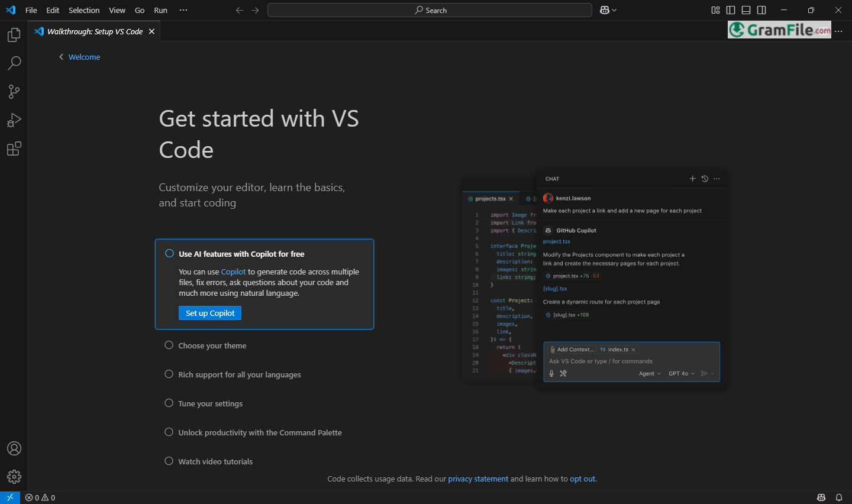
Task: Open the privacy statement link
Action: 478,479
